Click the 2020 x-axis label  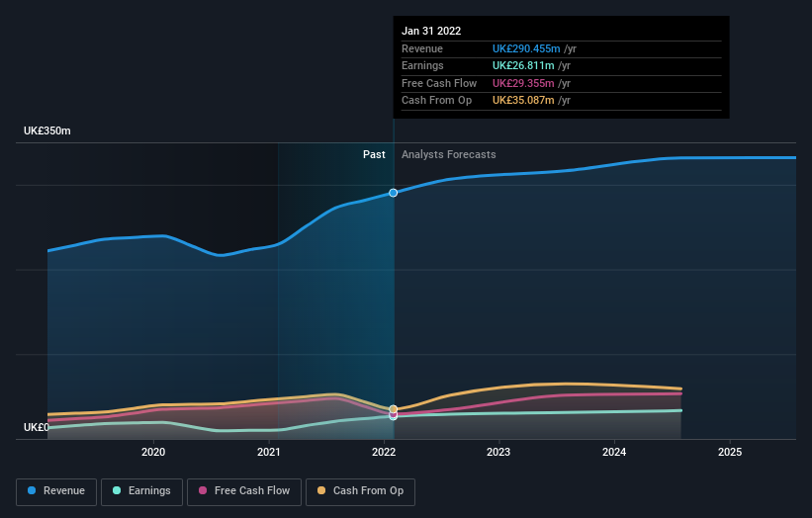tap(153, 452)
